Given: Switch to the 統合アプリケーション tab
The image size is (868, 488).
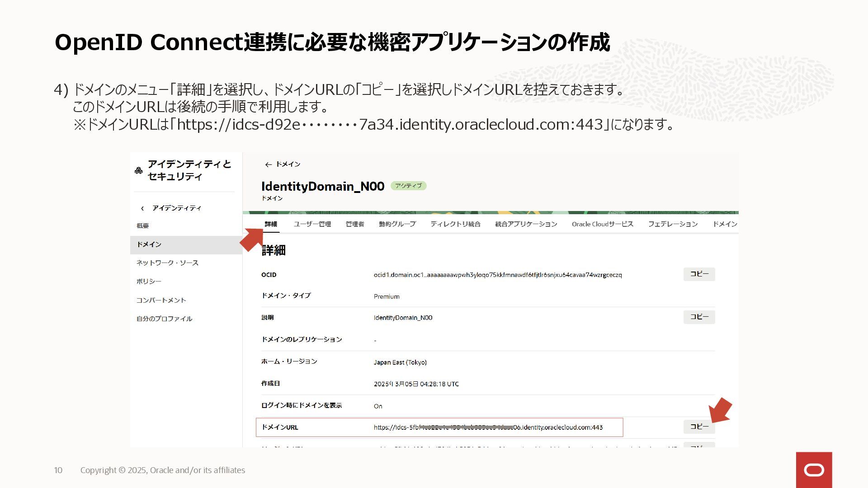Looking at the screenshot, I should point(526,224).
